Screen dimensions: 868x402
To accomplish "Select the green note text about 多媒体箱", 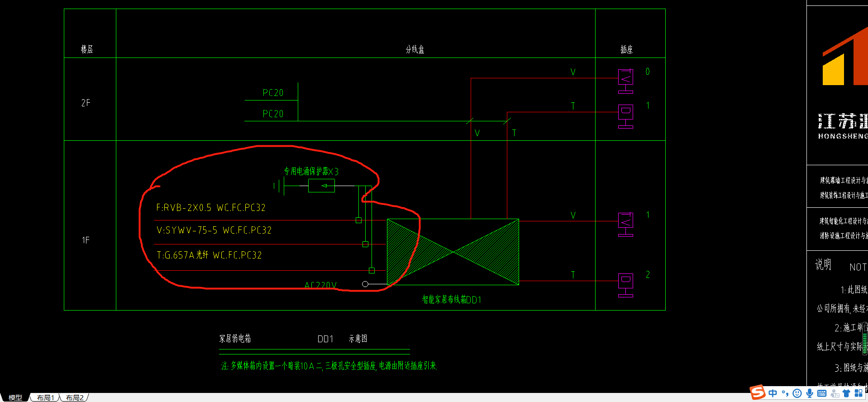I will 329,366.
